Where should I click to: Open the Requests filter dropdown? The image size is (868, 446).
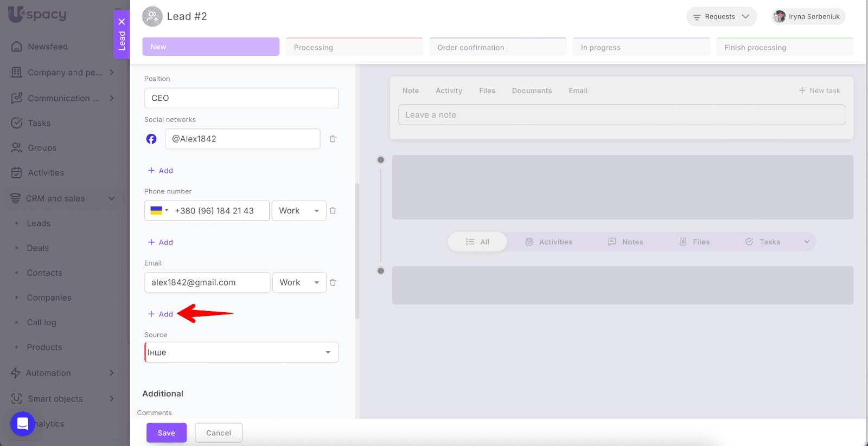pos(721,17)
